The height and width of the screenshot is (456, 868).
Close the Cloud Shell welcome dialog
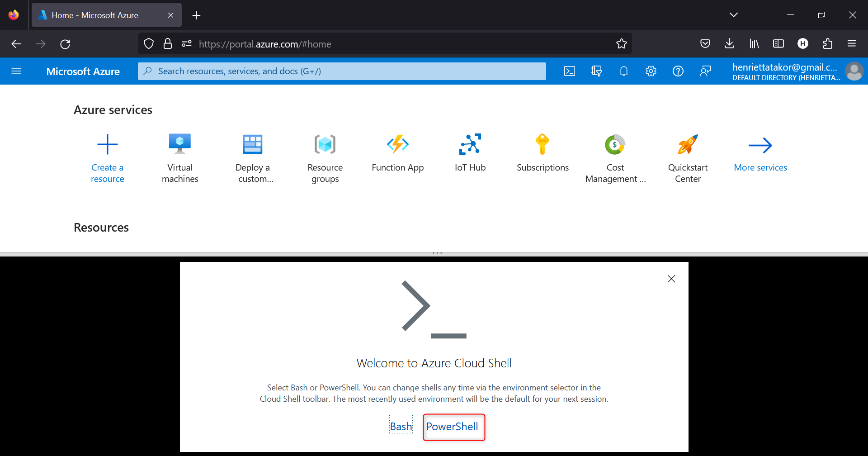click(671, 279)
